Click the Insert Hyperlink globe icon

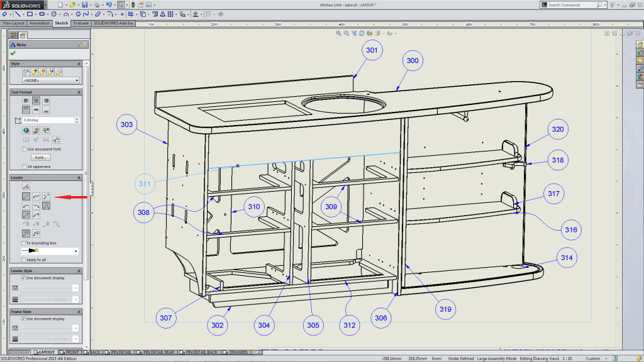[26, 130]
